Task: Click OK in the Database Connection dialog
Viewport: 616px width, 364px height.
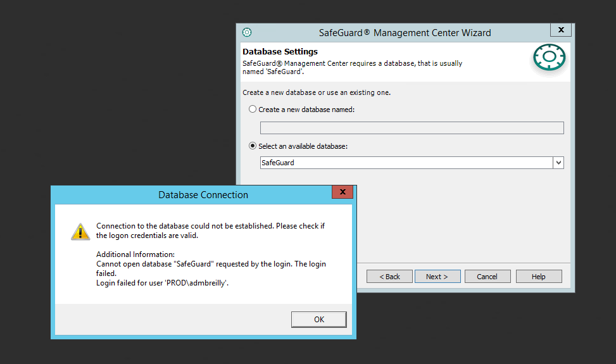Action: click(x=318, y=319)
